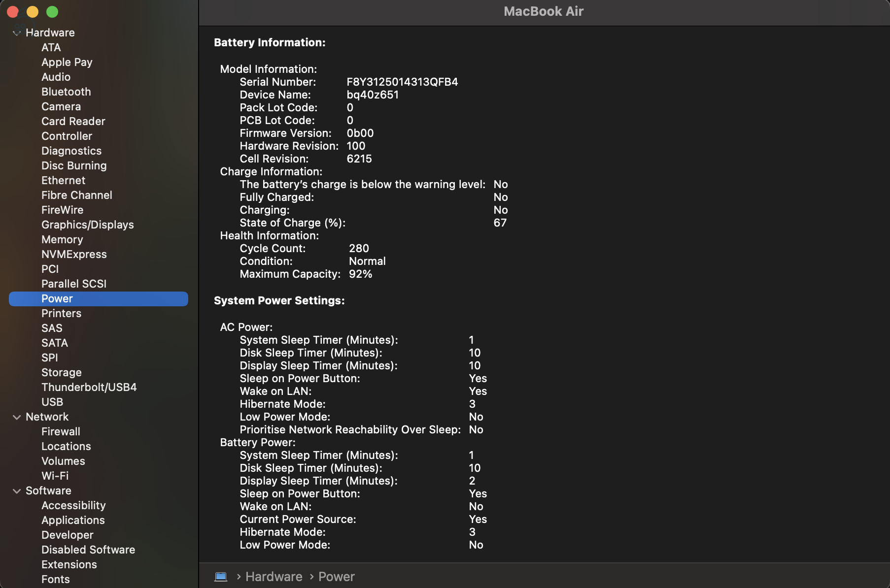The image size is (890, 588).
Task: Select the highlighted Power sidebar item
Action: tap(99, 299)
